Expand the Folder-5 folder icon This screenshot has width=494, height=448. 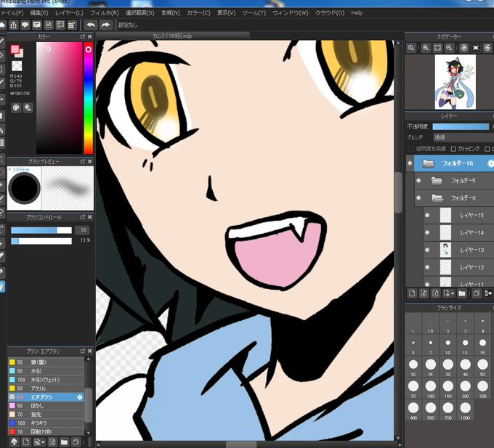point(437,180)
